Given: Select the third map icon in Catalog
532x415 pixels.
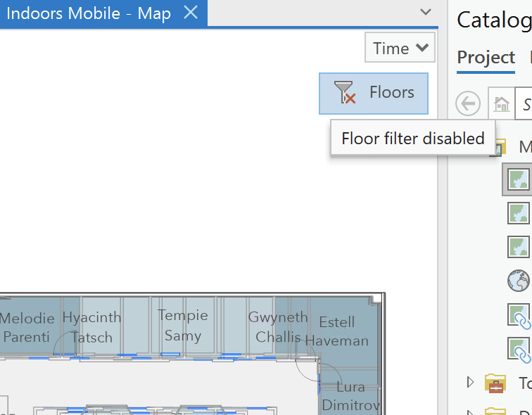Looking at the screenshot, I should (519, 247).
